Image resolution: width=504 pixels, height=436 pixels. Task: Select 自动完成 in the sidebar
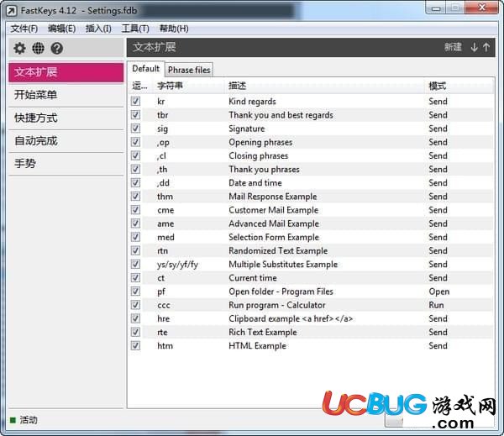coord(66,141)
